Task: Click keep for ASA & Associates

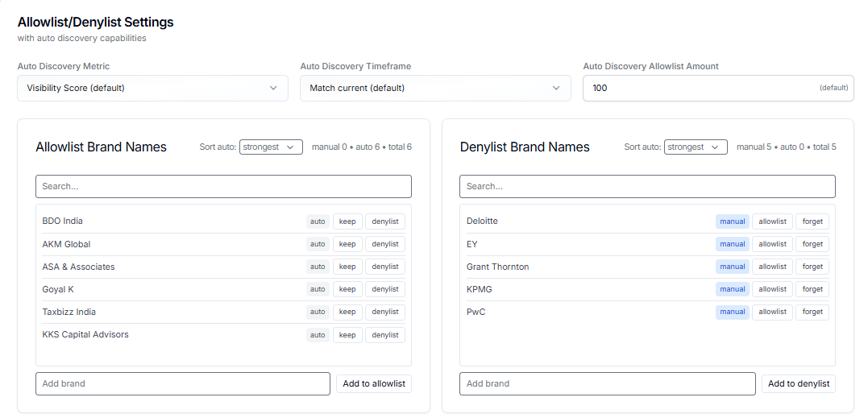Action: [347, 267]
